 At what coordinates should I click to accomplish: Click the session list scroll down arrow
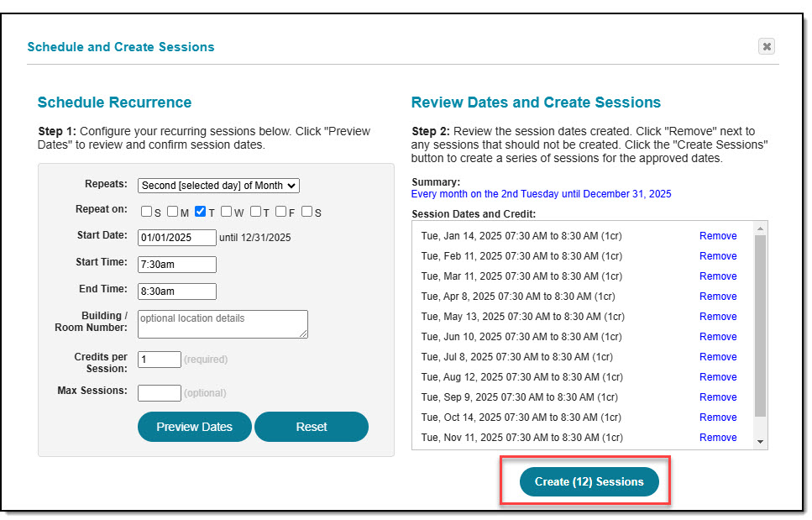[760, 442]
